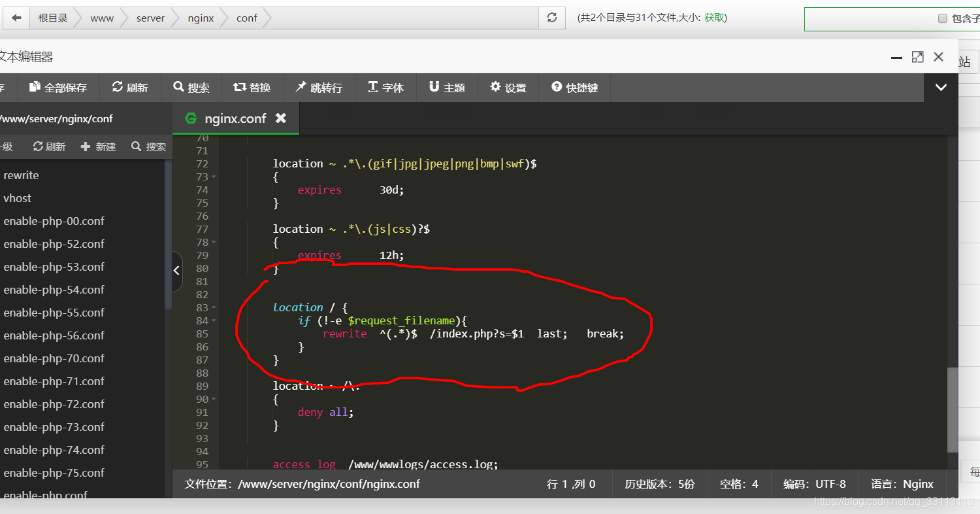This screenshot has width=980, height=514.
Task: Click the 获取 link to fetch directory size
Action: tap(715, 18)
